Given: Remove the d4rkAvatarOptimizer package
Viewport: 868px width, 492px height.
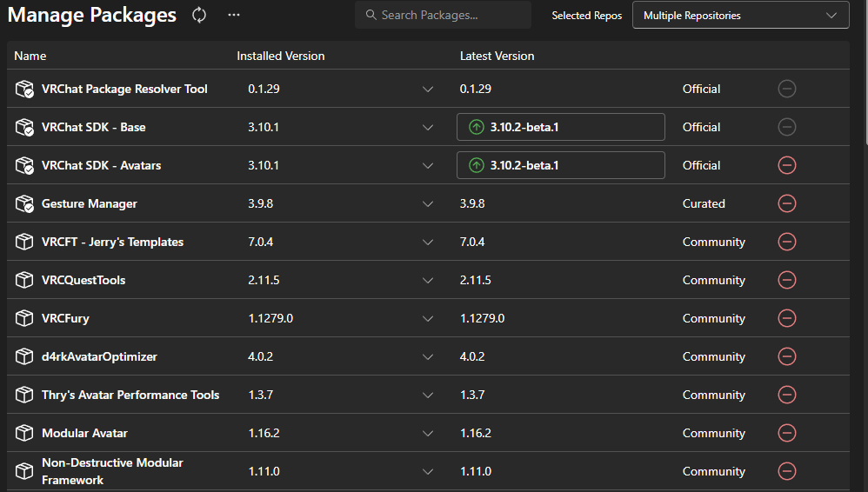Looking at the screenshot, I should point(786,356).
